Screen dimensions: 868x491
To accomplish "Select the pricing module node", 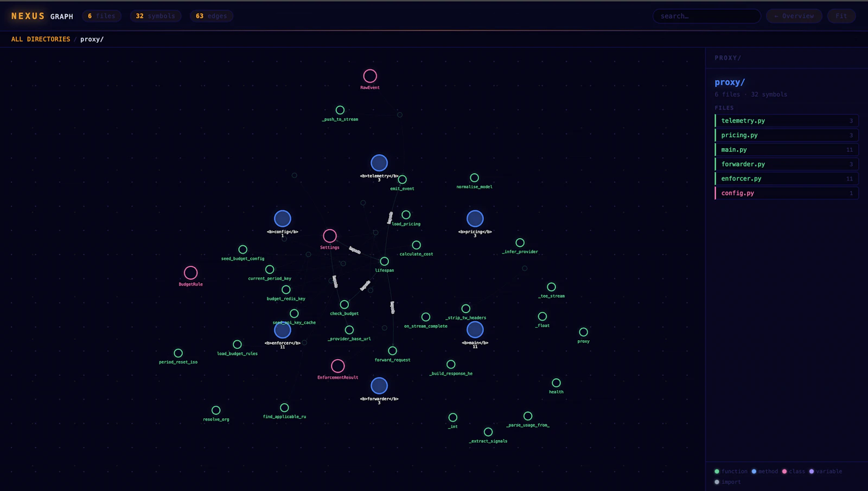I will click(x=475, y=219).
